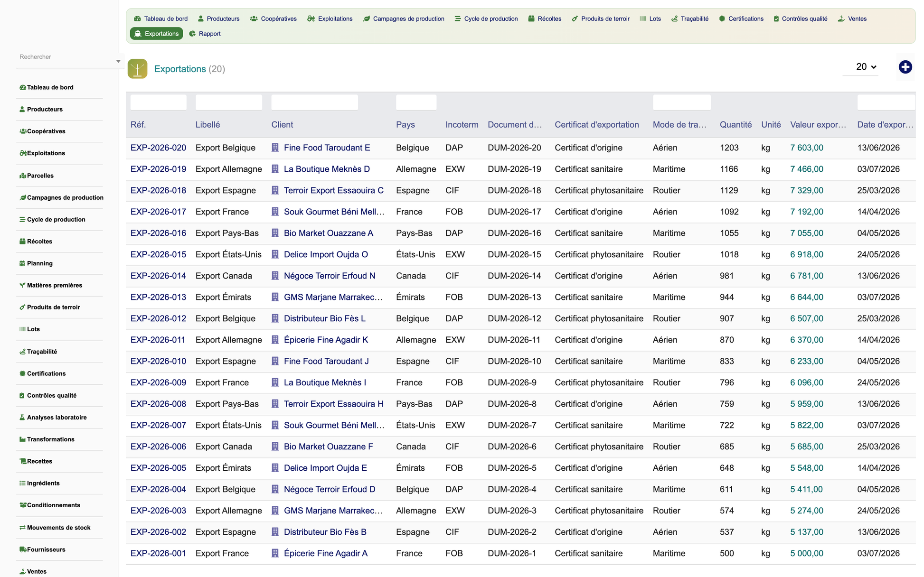Open Traçabilité in top navigation
The height and width of the screenshot is (577, 924).
(x=690, y=19)
